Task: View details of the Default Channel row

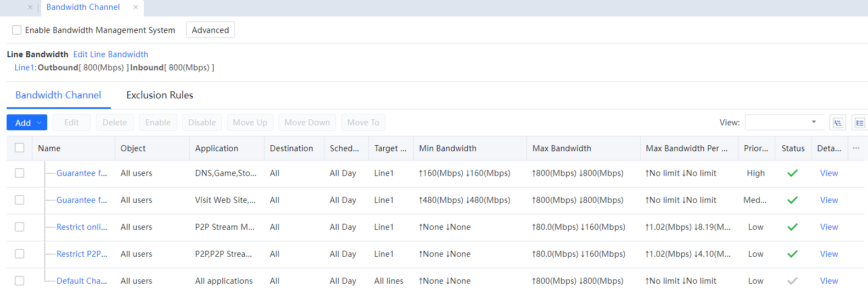Action: pos(828,281)
